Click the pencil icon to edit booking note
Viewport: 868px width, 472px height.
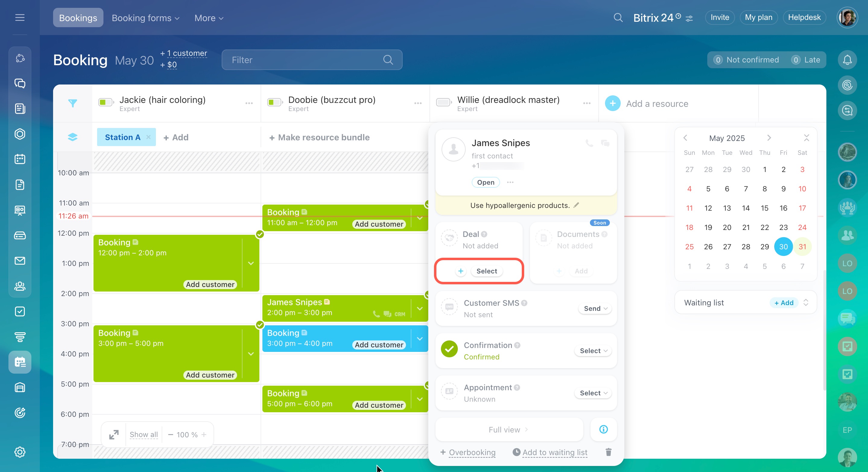click(x=576, y=205)
